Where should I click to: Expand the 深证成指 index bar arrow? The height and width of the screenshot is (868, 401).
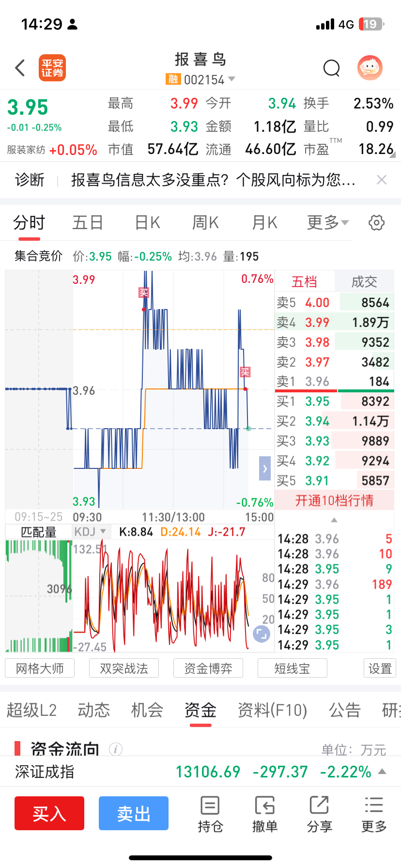tap(382, 771)
